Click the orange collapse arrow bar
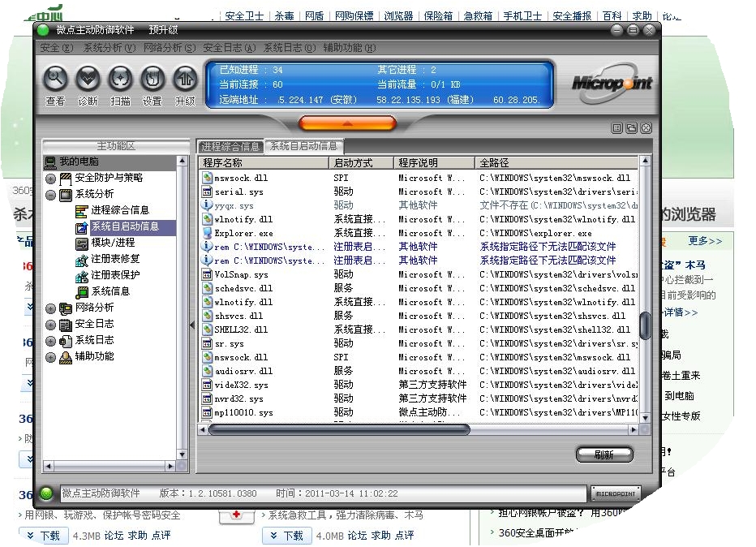 click(x=347, y=123)
